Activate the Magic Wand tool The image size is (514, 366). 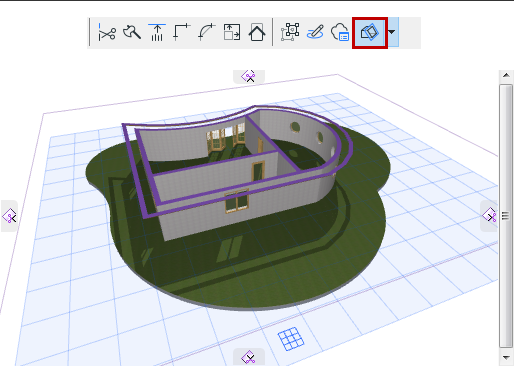pyautogui.click(x=132, y=33)
